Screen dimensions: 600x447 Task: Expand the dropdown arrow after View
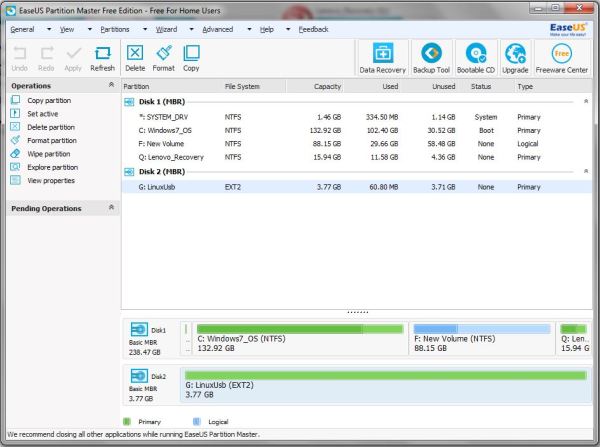[x=90, y=29]
